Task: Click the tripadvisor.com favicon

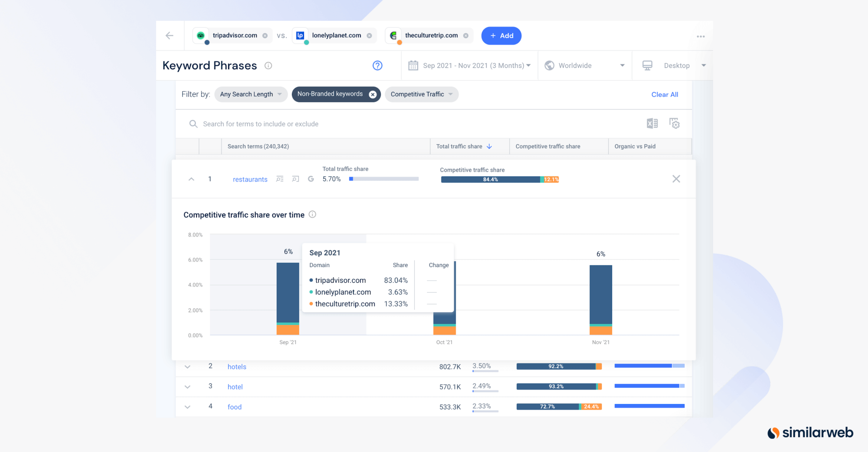Action: click(201, 35)
